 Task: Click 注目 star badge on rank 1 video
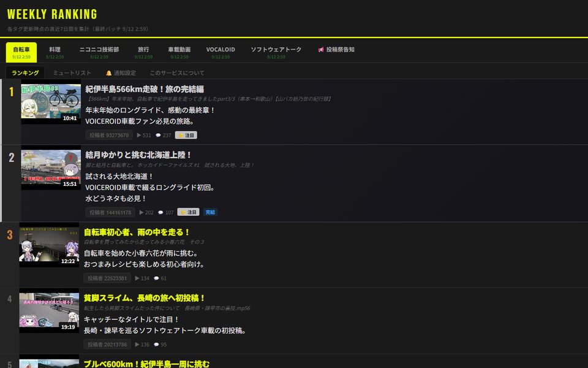tap(186, 135)
